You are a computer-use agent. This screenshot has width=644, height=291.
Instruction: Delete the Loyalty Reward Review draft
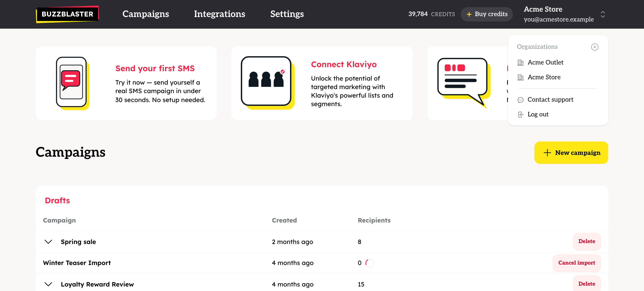[x=587, y=283]
